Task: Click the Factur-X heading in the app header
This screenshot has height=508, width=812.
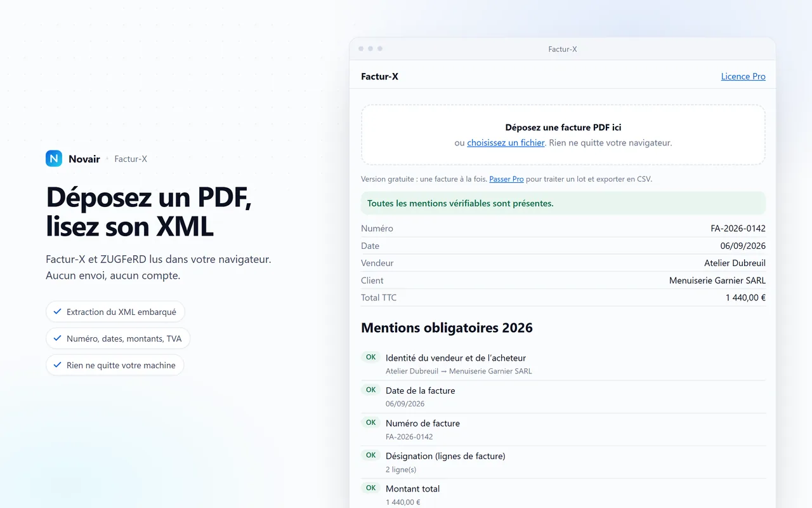Action: pyautogui.click(x=379, y=77)
